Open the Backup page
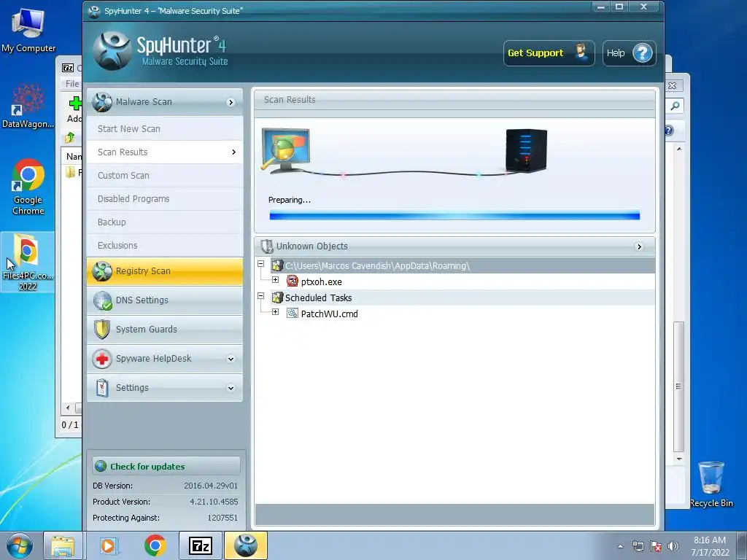 tap(164, 222)
